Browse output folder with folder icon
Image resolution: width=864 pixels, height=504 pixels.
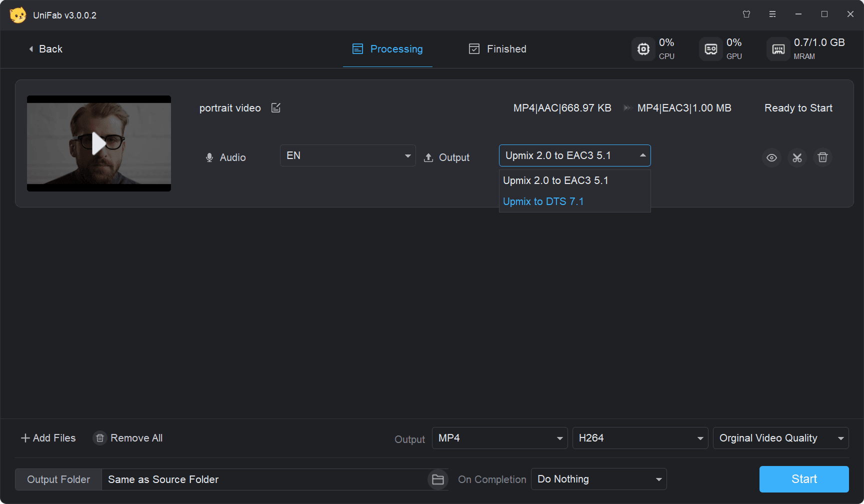(x=438, y=479)
